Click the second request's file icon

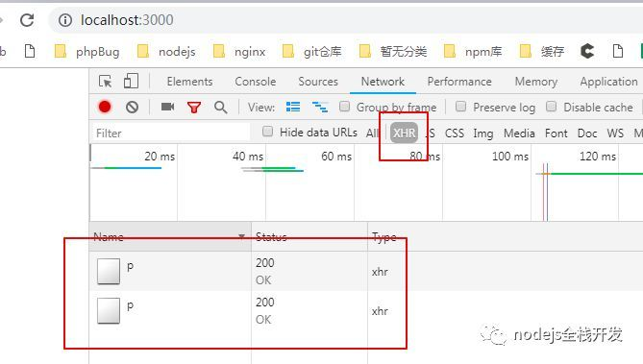pyautogui.click(x=109, y=310)
